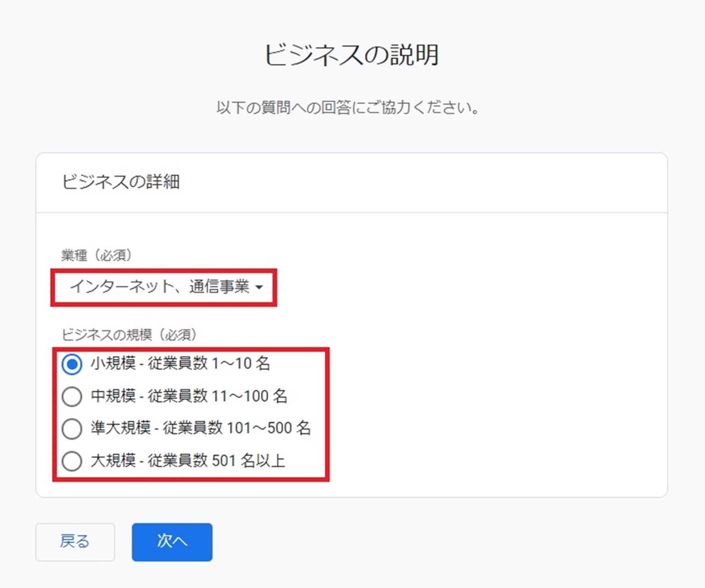Click the arrow beside インターネット、通信事業
This screenshot has height=588, width=705.
tap(259, 287)
